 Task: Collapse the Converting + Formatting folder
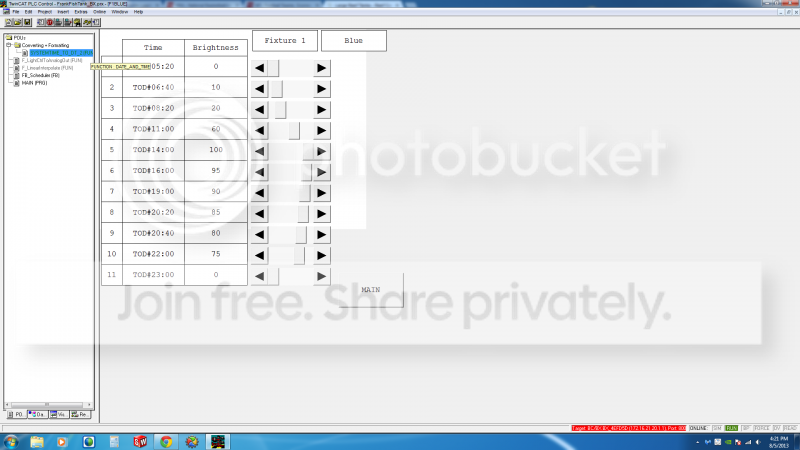click(8, 45)
